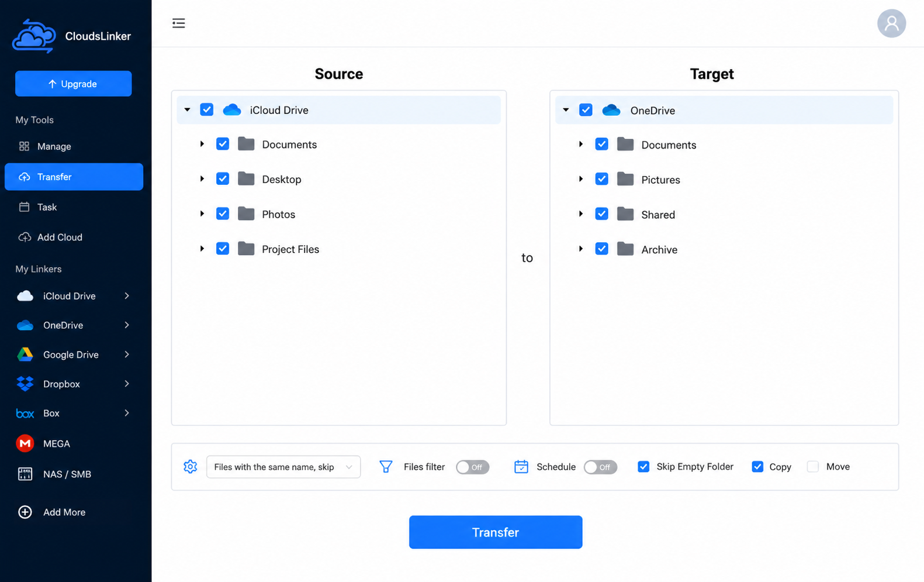Click the MEGA label in My Linkers
Screen dimensions: 924x582
(x=57, y=444)
